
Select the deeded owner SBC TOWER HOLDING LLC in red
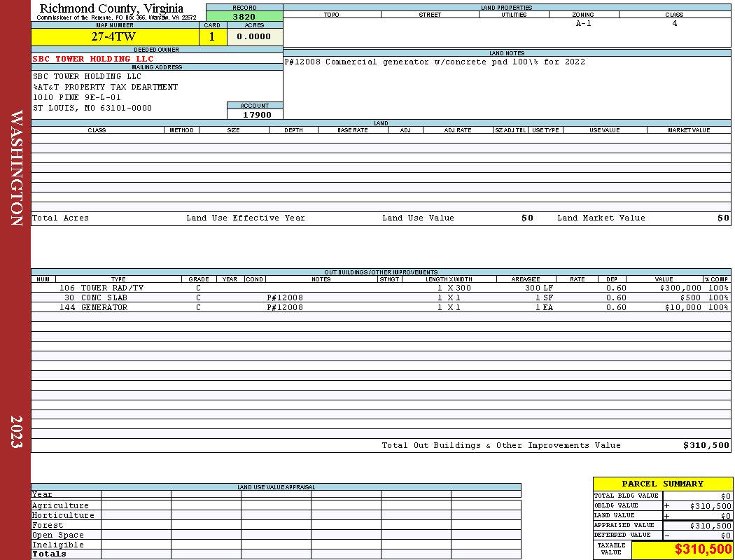(93, 59)
